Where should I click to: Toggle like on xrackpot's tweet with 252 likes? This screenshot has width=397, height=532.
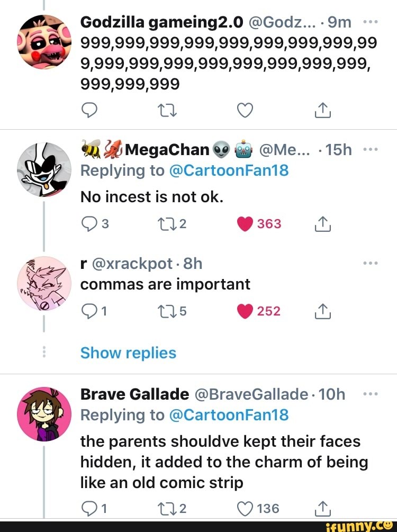click(245, 311)
